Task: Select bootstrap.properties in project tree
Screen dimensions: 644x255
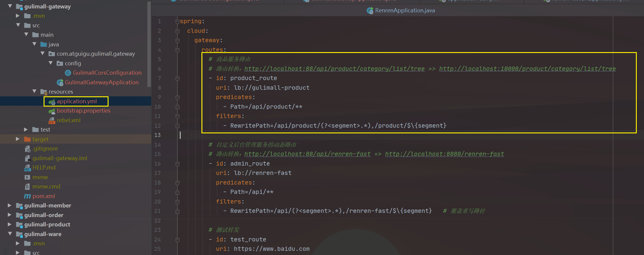Action: pos(84,111)
